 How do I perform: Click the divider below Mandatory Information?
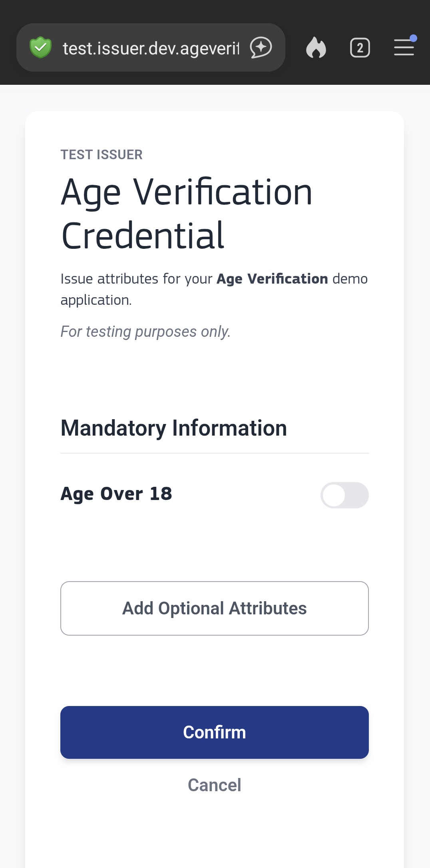214,453
